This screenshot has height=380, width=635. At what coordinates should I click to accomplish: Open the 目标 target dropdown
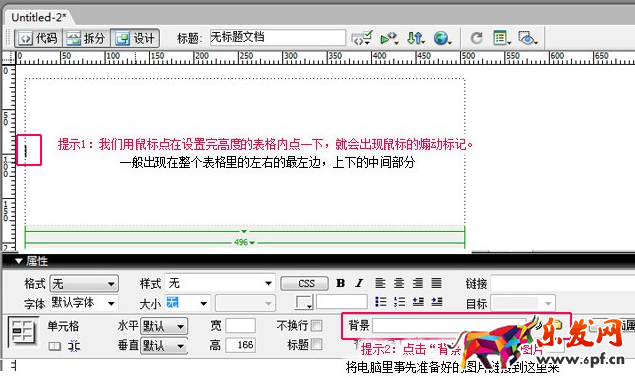tap(523, 303)
